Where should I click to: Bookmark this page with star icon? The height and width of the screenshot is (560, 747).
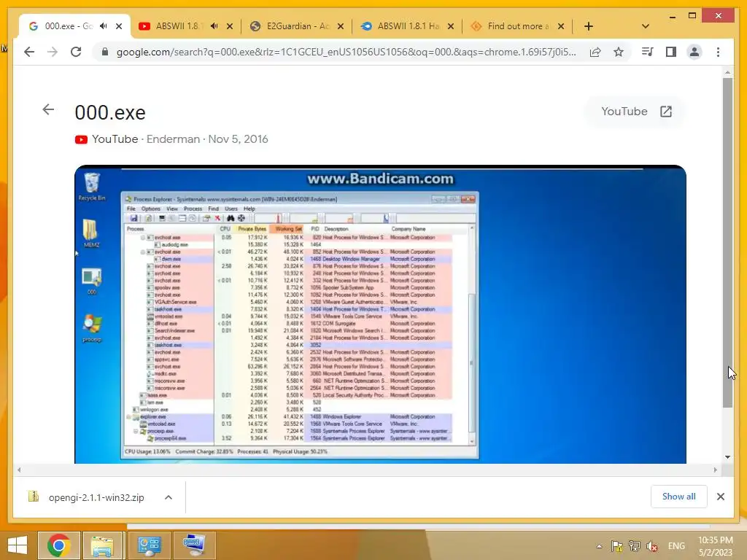tap(619, 52)
